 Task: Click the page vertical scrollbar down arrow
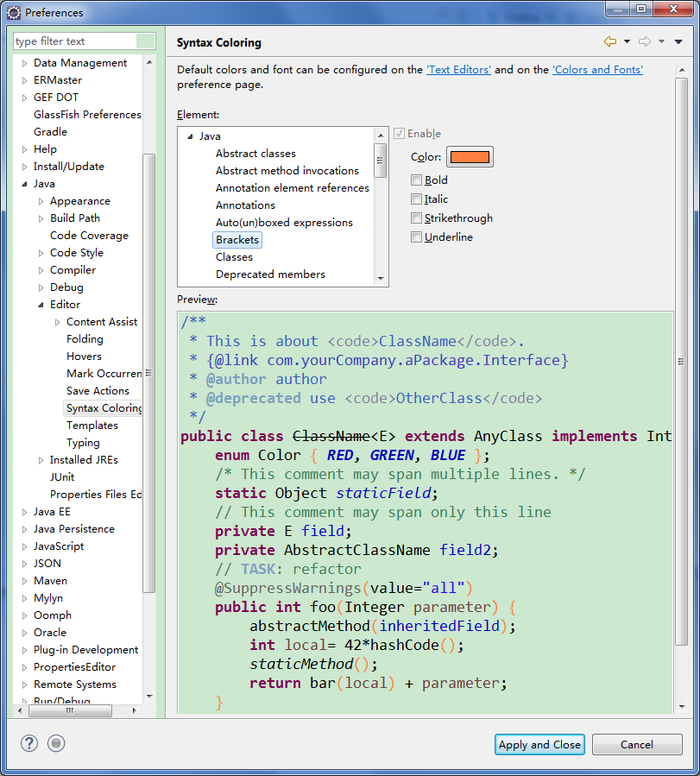tap(682, 707)
